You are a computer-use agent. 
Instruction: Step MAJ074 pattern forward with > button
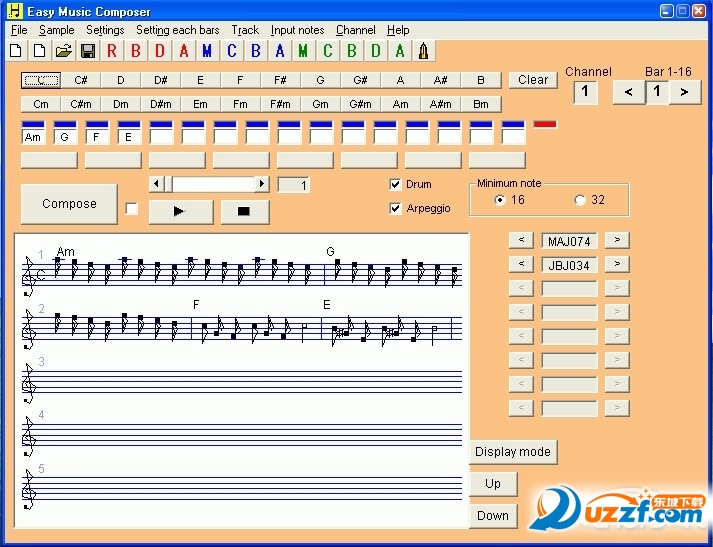617,240
